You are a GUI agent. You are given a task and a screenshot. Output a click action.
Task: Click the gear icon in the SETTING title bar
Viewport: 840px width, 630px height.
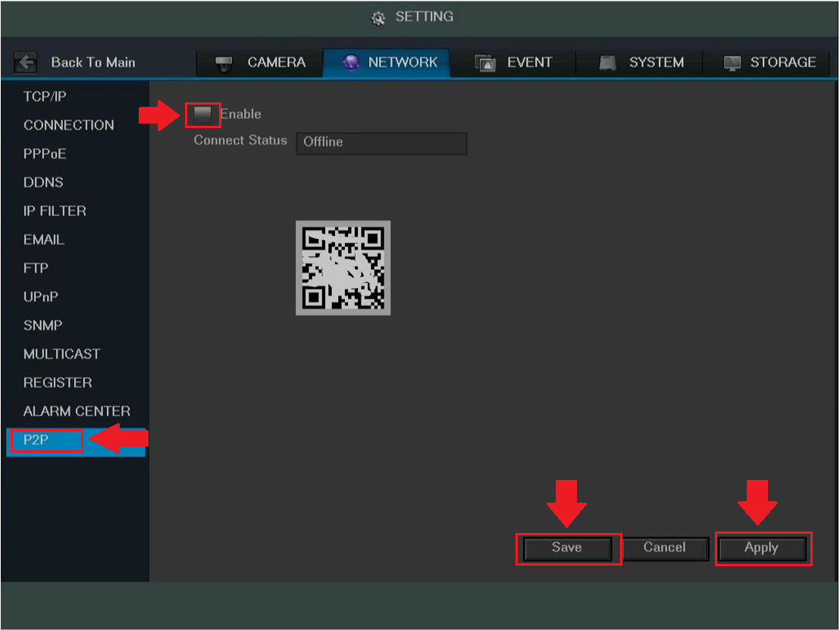[x=378, y=17]
